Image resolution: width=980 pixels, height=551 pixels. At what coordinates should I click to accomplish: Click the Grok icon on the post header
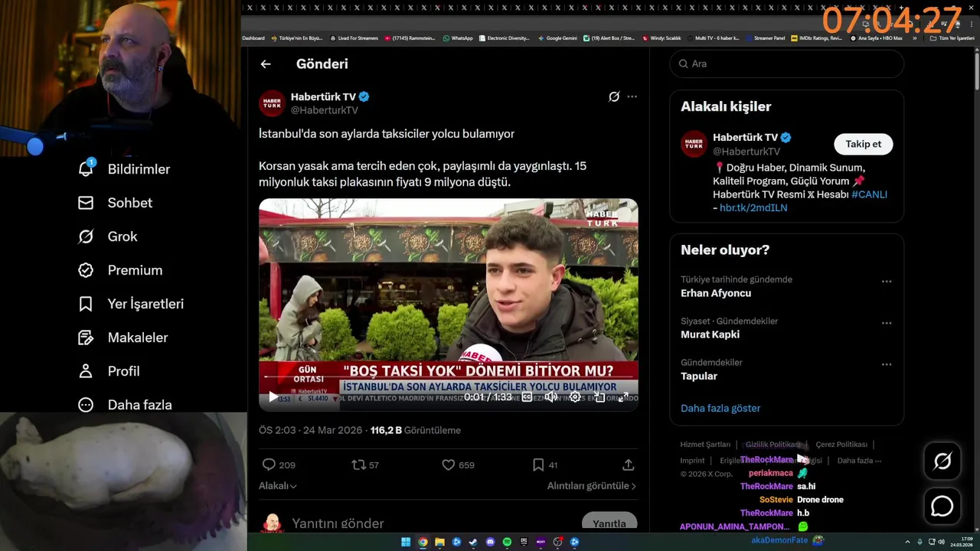point(614,96)
